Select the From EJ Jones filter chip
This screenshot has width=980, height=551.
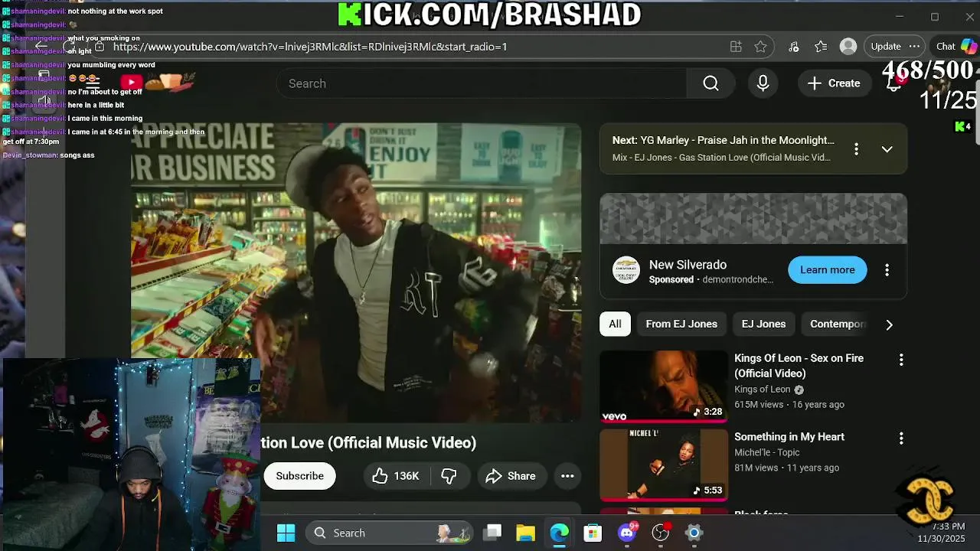(x=681, y=324)
